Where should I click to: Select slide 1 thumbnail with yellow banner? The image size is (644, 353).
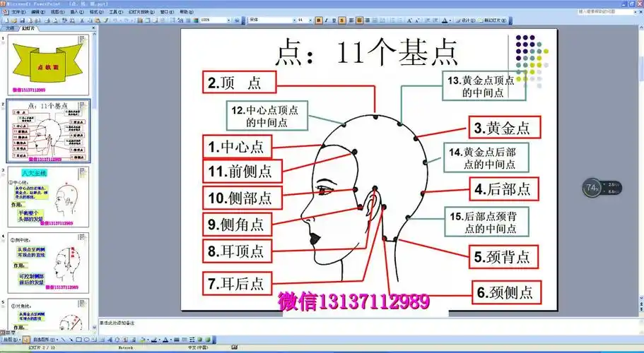pos(49,65)
